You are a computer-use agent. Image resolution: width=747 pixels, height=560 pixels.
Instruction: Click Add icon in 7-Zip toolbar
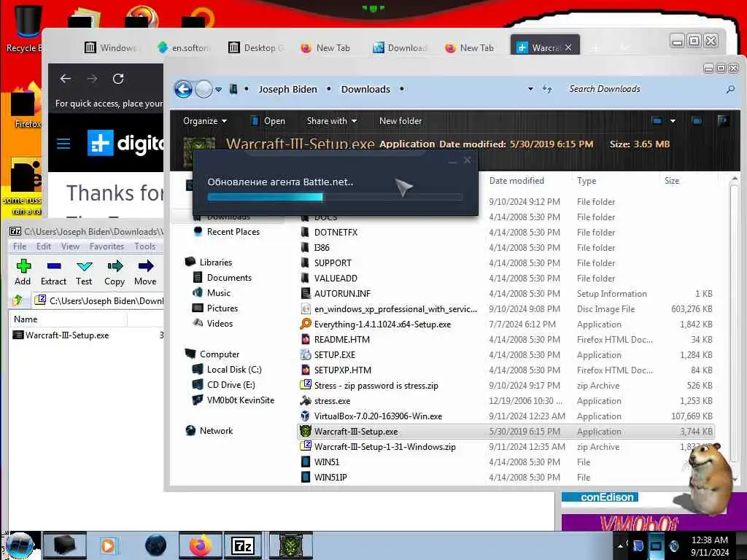coord(23,265)
